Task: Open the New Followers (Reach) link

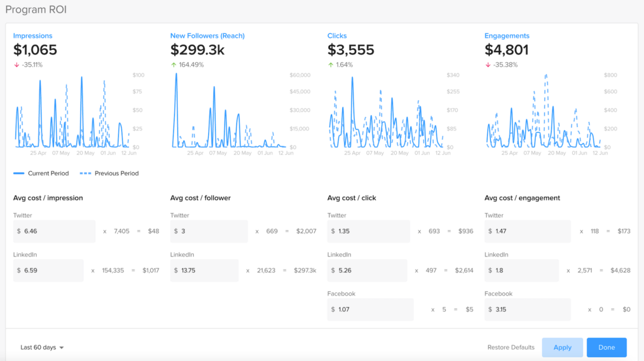Action: tap(207, 36)
